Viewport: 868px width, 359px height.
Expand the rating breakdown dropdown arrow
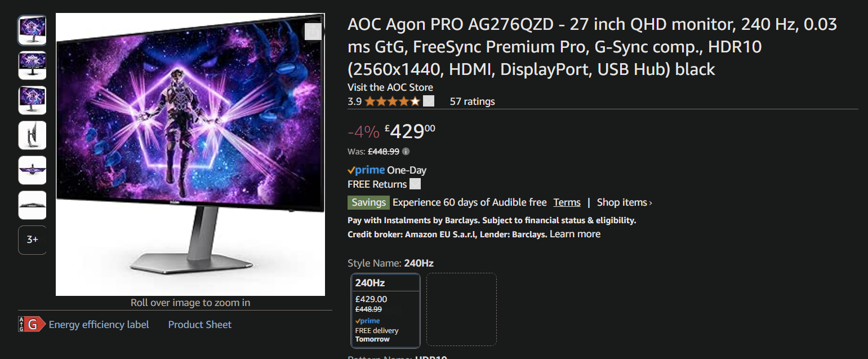point(429,101)
